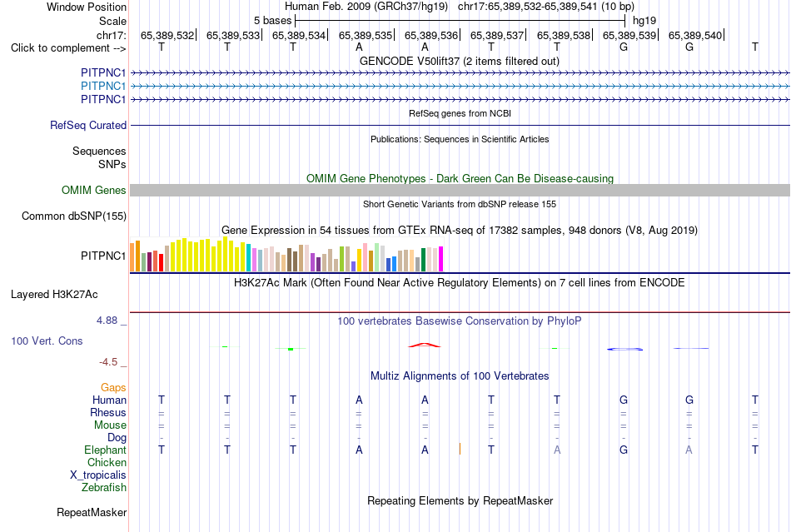
Task: Click the blue oval in the PhyloP conservation track
Action: tap(624, 349)
